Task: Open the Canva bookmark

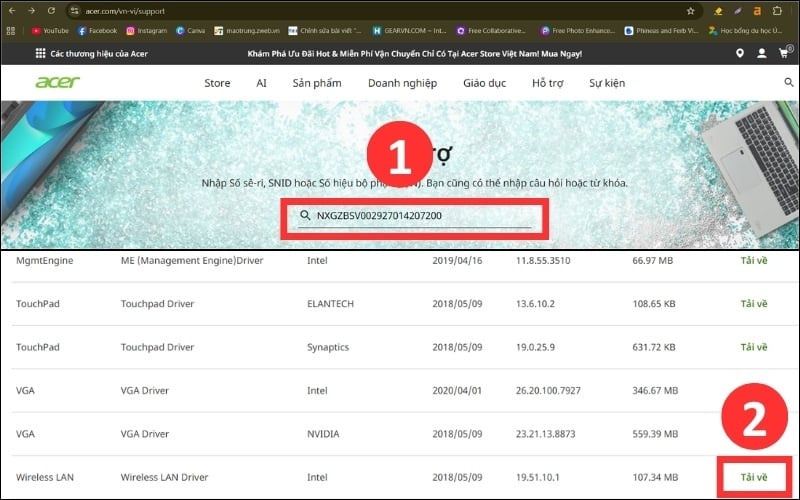Action: (x=190, y=31)
